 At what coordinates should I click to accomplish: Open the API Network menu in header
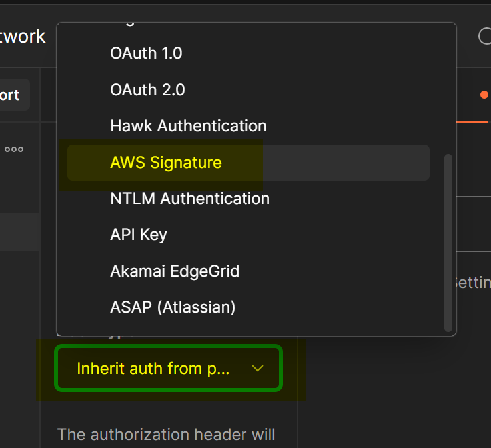click(23, 36)
